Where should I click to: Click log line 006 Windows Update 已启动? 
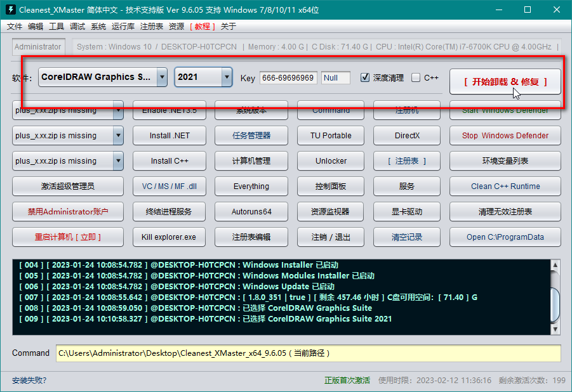[176, 286]
